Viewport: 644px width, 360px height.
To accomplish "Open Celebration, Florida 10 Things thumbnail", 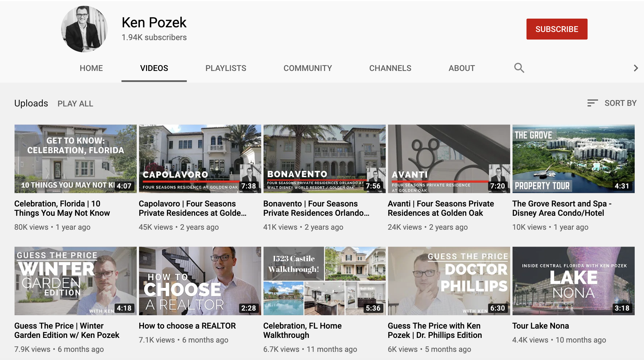I will (76, 159).
